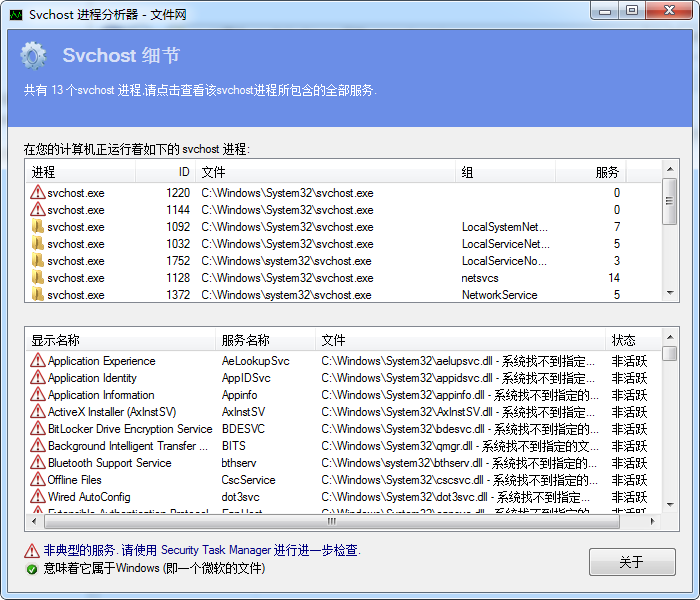This screenshot has width=700, height=600.
Task: Click warning icon for svchost.exe PID 1220
Action: tap(38, 193)
